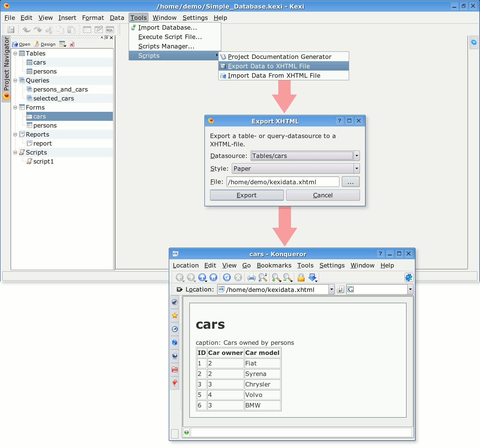
Task: Click the padlock security icon
Action: (301, 277)
